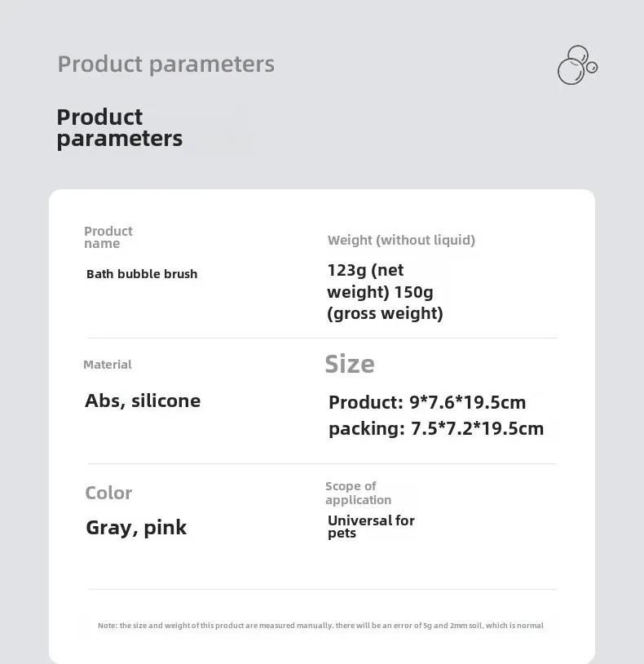Select the 'Color' label
The height and width of the screenshot is (664, 644).
[x=108, y=493]
